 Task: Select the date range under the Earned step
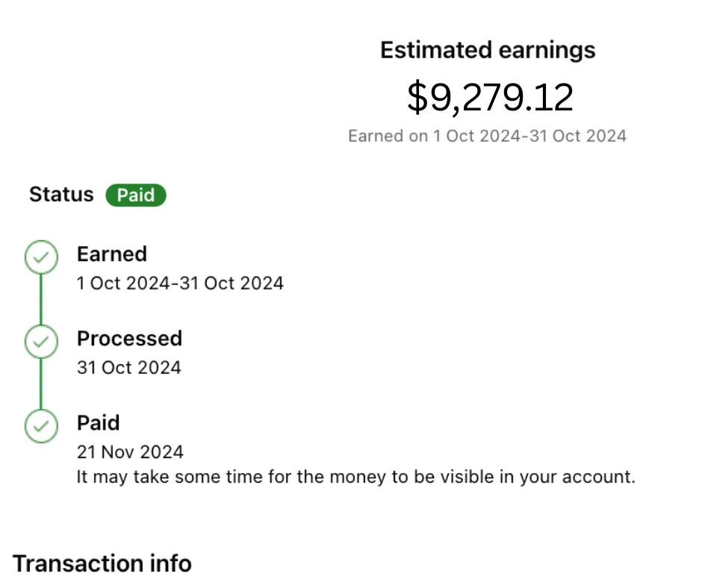point(180,284)
